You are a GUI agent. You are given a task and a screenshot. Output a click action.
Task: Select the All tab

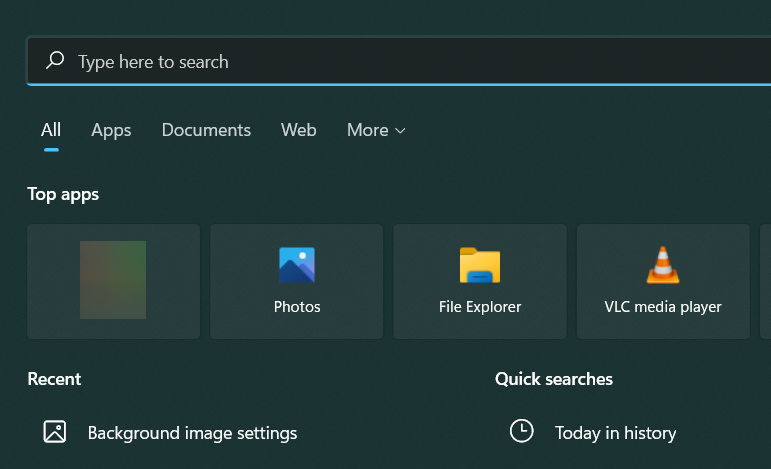tap(51, 130)
